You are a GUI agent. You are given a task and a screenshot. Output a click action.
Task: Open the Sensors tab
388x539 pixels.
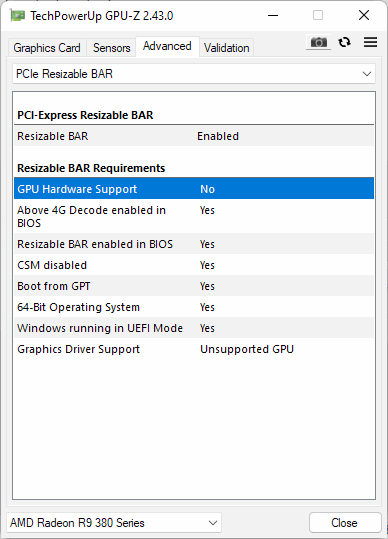pyautogui.click(x=112, y=48)
